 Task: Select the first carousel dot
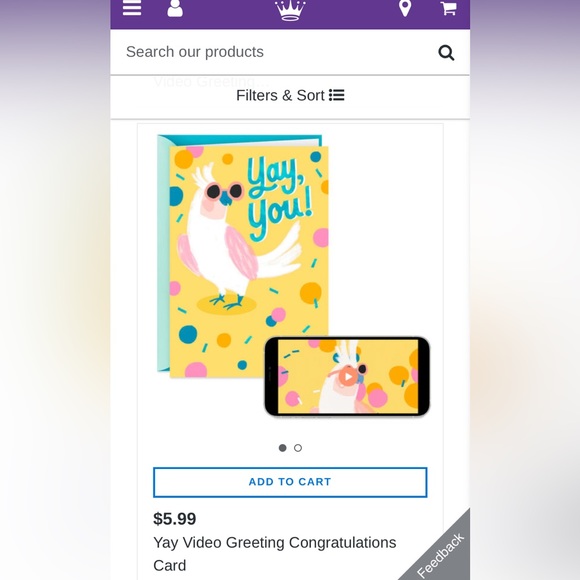pos(283,448)
